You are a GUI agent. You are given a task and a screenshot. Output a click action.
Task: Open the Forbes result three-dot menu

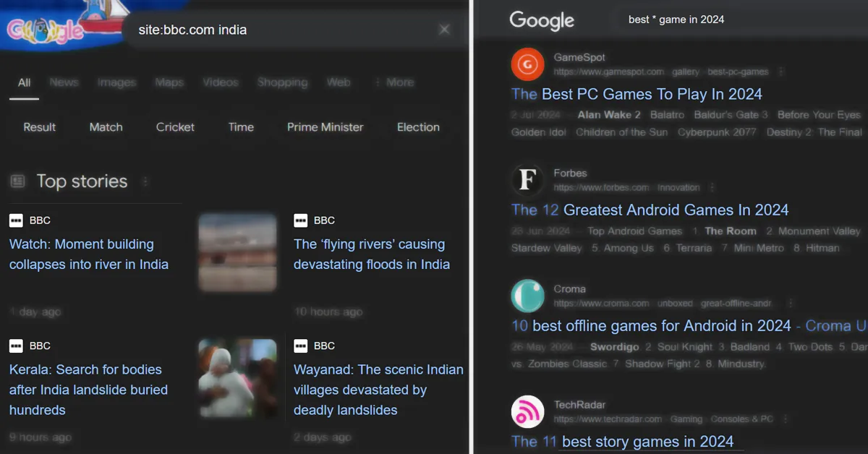[x=712, y=188]
